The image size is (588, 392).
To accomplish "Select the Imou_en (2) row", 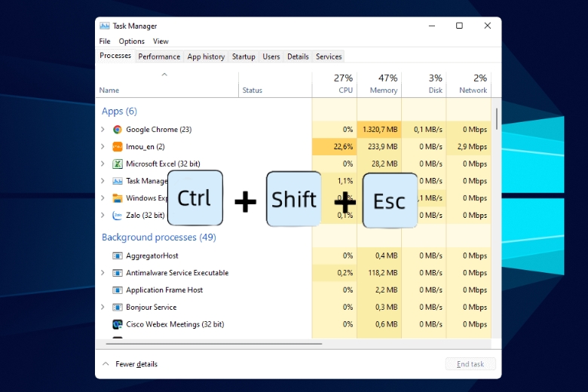I will coord(294,147).
